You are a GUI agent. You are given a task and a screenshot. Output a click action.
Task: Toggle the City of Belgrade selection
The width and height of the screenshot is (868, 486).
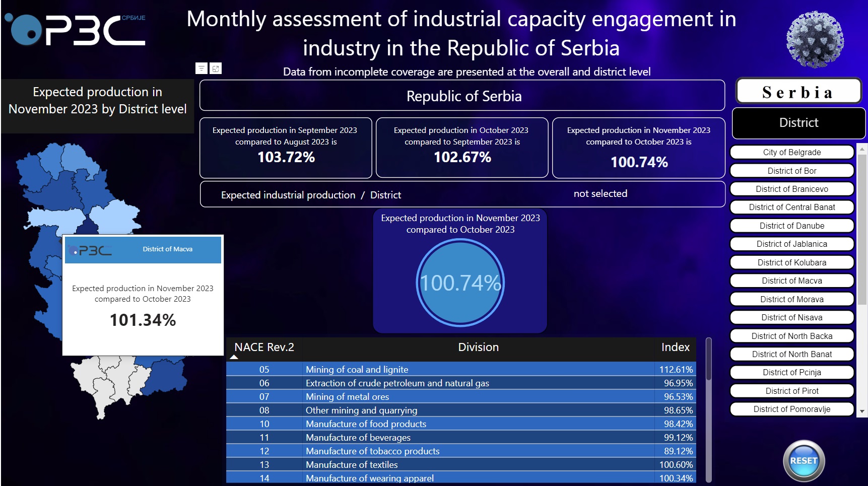pos(791,152)
